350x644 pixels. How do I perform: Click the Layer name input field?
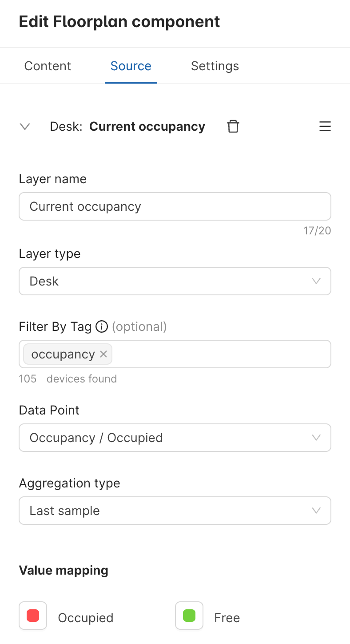[x=175, y=206]
